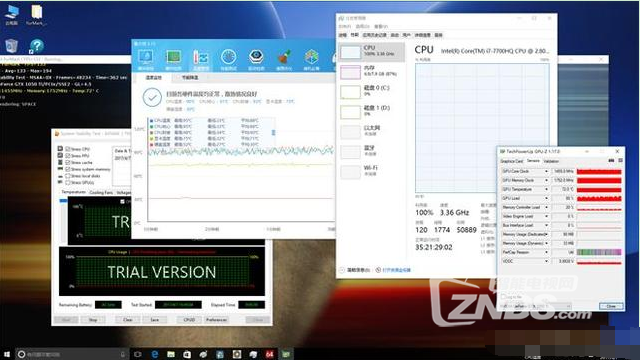This screenshot has width=640, height=360.
Task: Select the driver detection eye icon
Action: click(256, 57)
